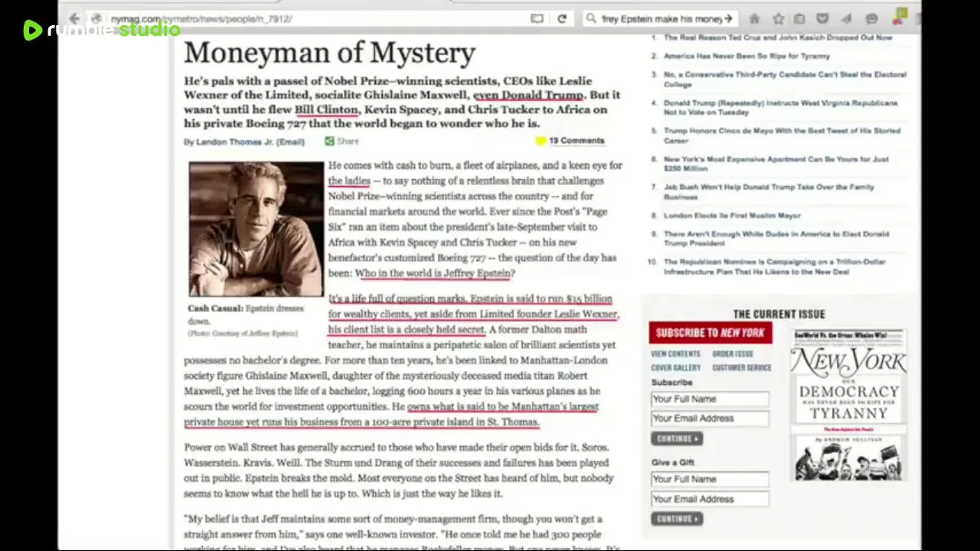The image size is (980, 551).
Task: Click the paper-plane send icon in toolbar
Action: 847,18
